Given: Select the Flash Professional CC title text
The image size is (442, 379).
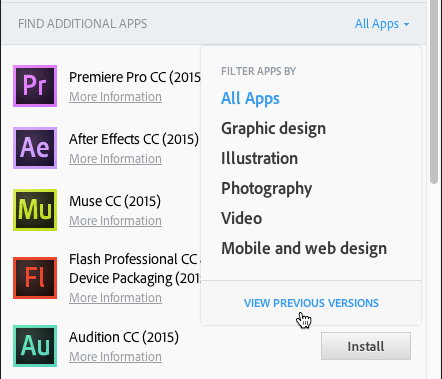Looking at the screenshot, I should point(135,269).
